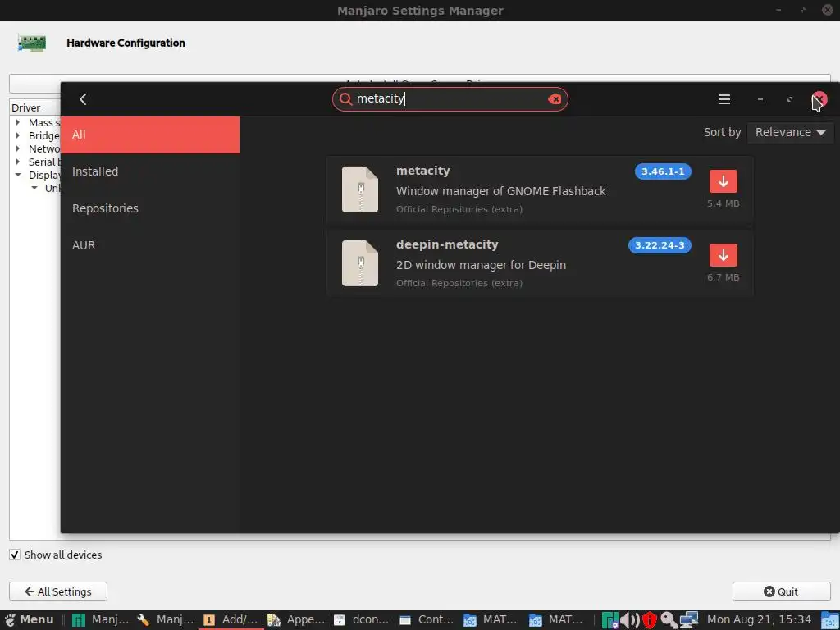Open the volume speaker tray icon
840x630 pixels.
(630, 620)
